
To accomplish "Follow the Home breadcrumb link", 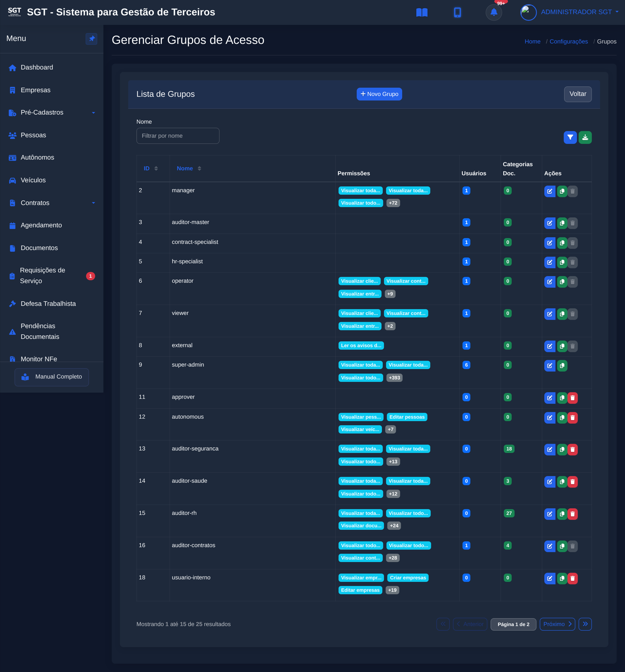I will pos(532,41).
